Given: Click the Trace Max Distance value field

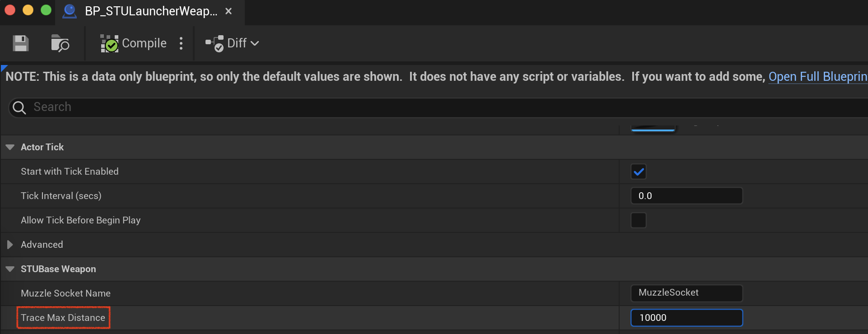Looking at the screenshot, I should coord(686,318).
